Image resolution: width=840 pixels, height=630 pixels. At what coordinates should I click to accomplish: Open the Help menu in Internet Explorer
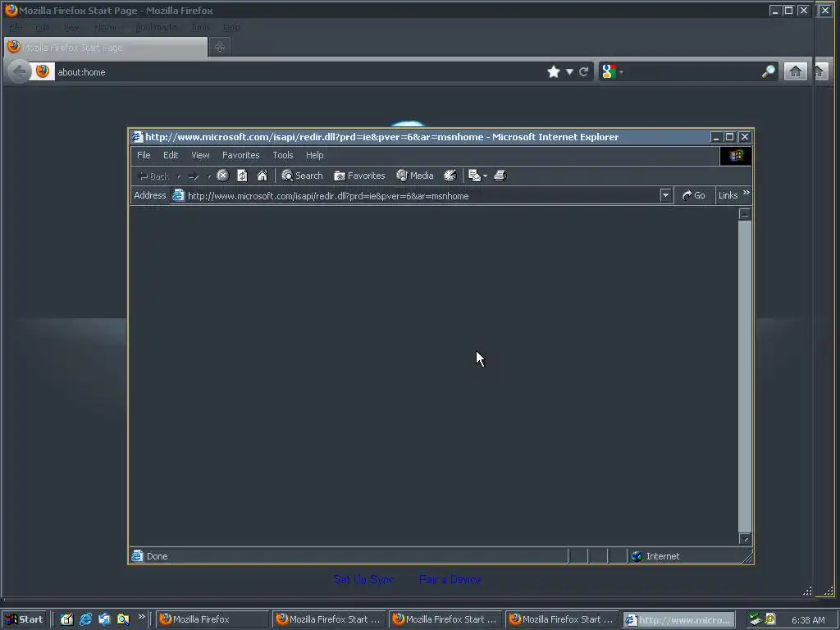point(314,155)
